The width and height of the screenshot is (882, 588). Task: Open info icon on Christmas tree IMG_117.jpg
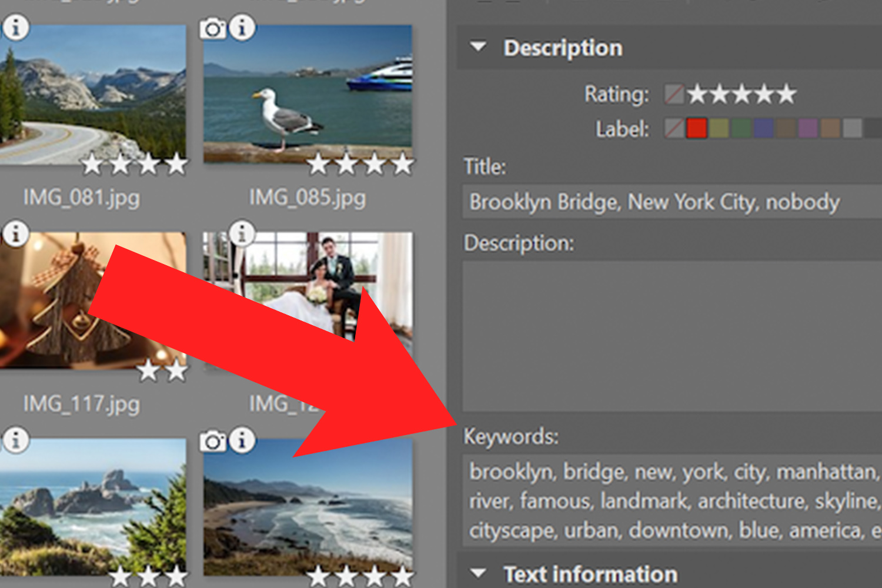[x=16, y=234]
